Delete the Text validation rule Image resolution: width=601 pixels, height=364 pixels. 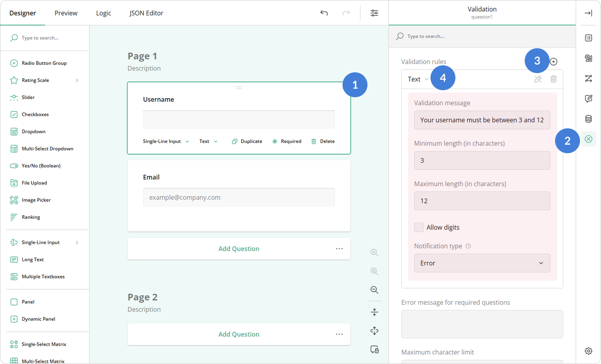tap(554, 79)
